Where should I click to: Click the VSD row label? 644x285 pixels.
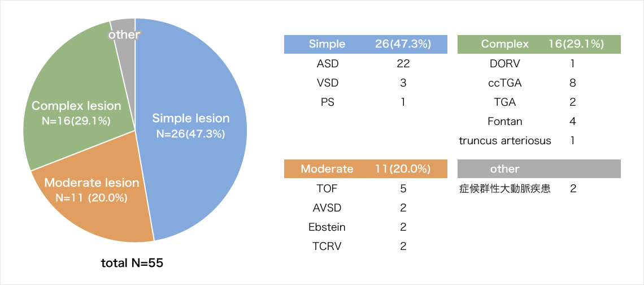(327, 83)
